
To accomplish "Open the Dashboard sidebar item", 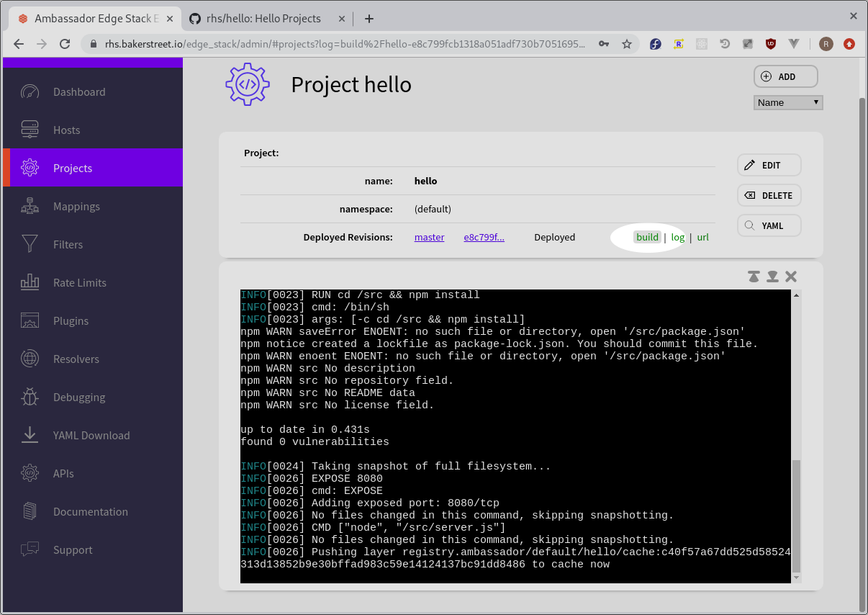I will pos(93,91).
